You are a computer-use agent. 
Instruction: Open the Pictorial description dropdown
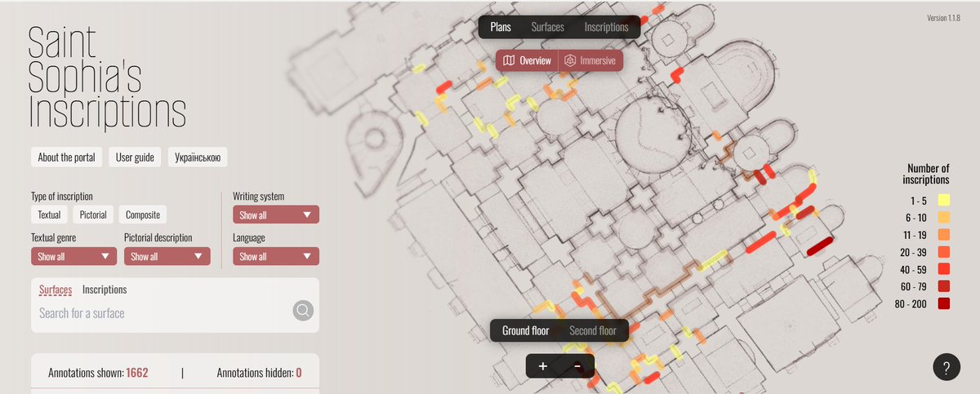coord(167,256)
